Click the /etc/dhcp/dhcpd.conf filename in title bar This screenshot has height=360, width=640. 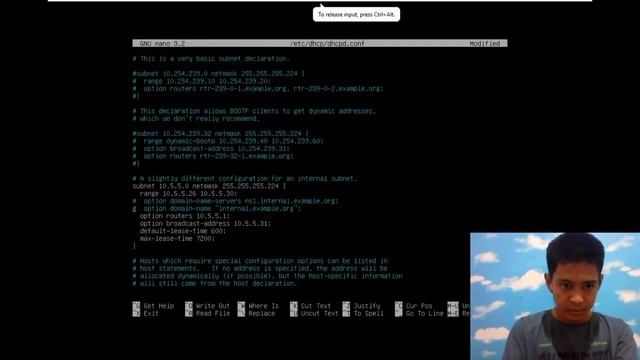point(327,43)
